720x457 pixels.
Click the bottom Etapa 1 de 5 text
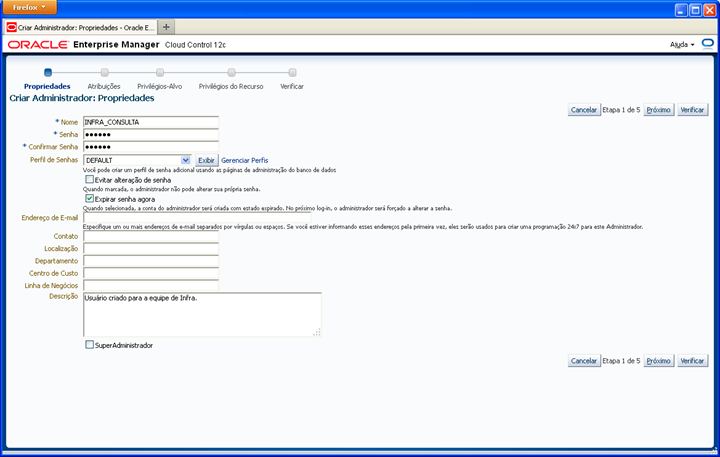click(621, 361)
